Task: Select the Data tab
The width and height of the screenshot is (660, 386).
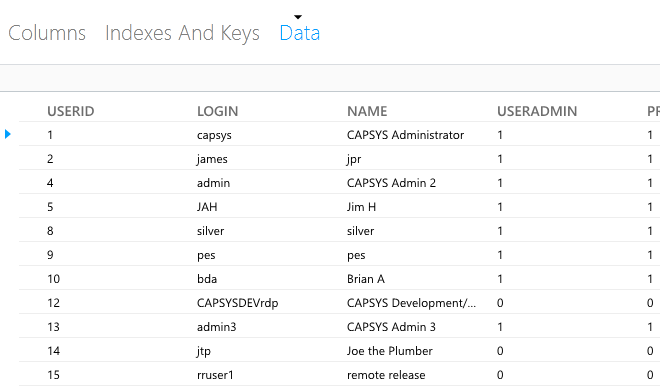Action: [x=300, y=33]
